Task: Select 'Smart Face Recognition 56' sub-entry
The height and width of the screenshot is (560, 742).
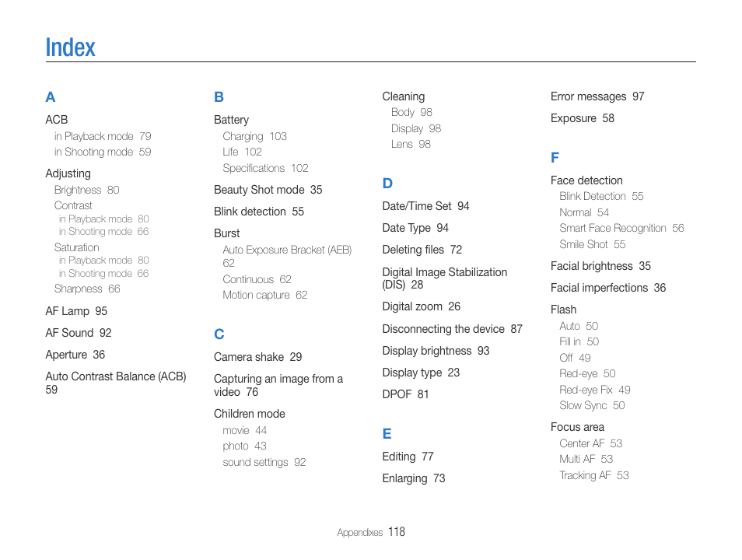Action: click(x=621, y=228)
